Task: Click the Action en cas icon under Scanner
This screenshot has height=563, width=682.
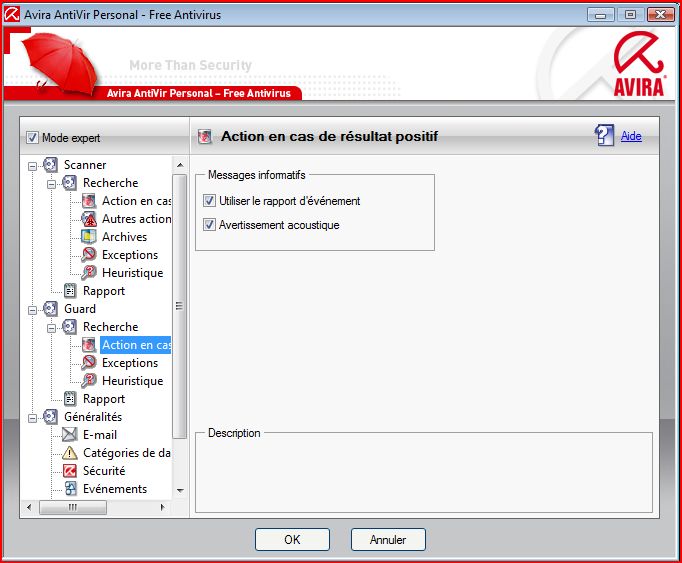Action: click(88, 201)
